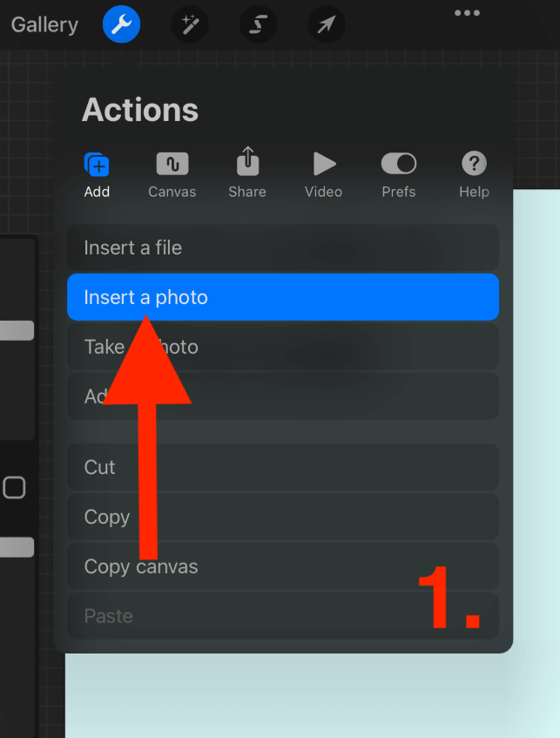
Task: Open the Prefs toggle tab
Action: point(399,164)
